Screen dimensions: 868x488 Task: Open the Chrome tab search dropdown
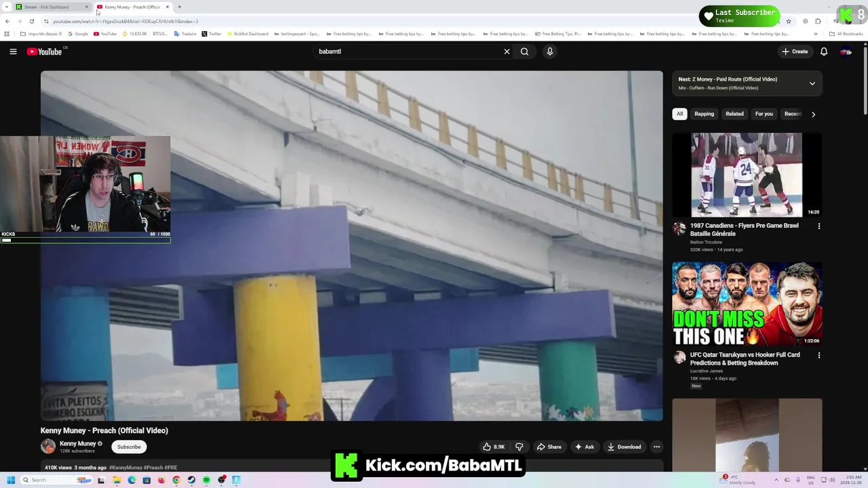tap(7, 7)
